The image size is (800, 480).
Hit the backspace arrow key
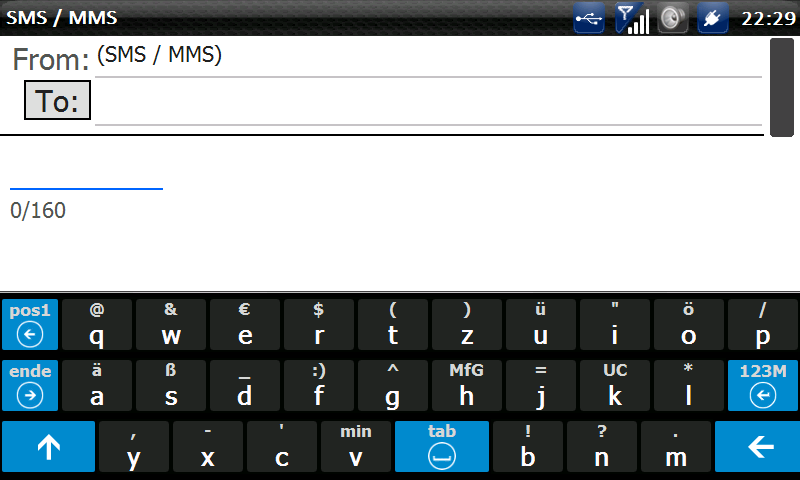tap(757, 447)
